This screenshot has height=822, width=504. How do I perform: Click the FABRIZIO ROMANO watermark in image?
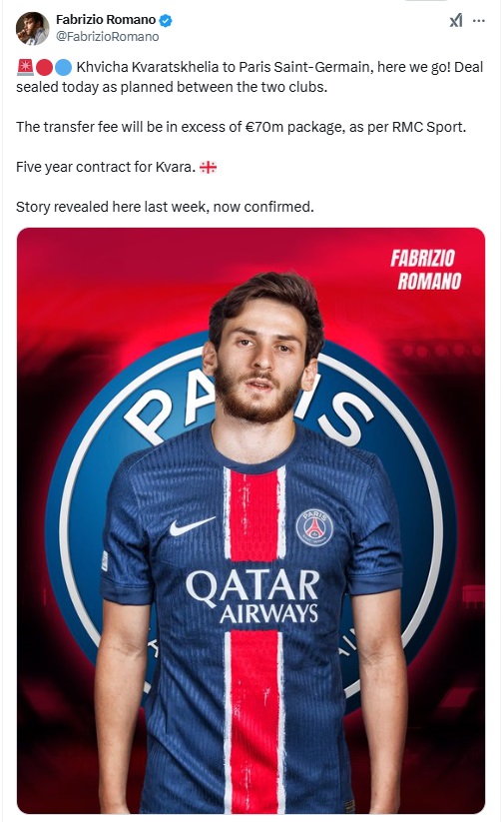pyautogui.click(x=426, y=270)
